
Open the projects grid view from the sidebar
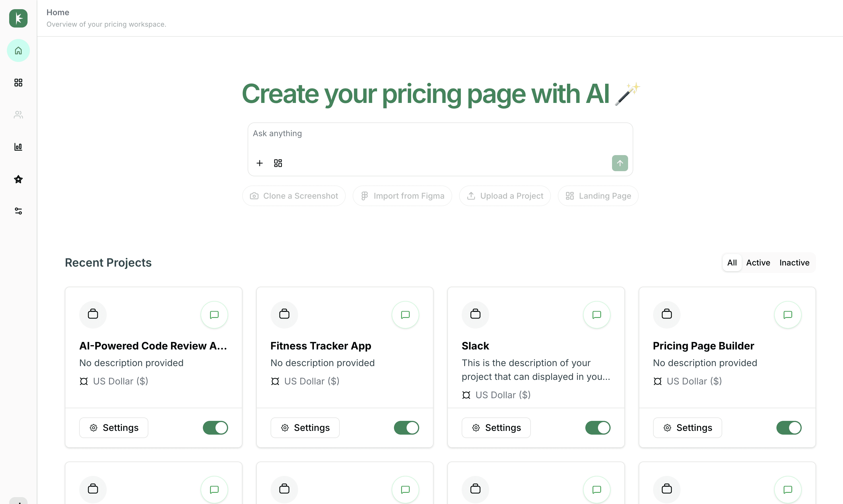pyautogui.click(x=18, y=83)
